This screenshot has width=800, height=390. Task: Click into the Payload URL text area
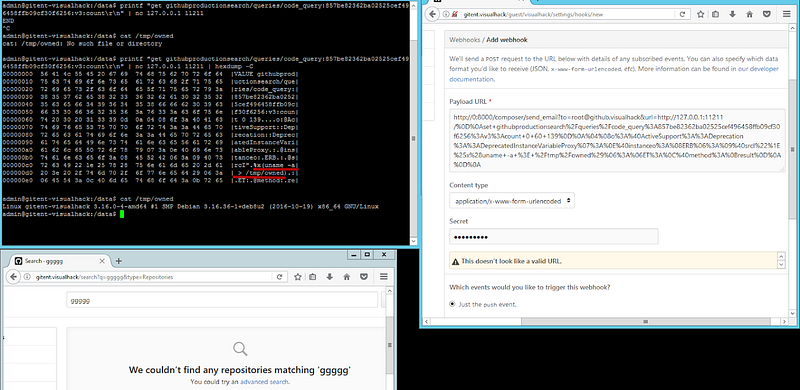tap(617, 140)
